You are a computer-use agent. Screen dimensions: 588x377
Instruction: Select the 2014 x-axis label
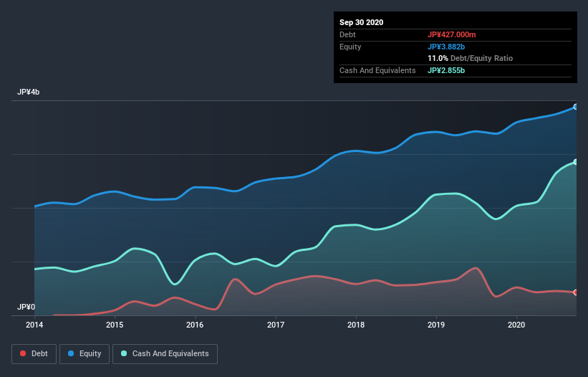tap(34, 325)
